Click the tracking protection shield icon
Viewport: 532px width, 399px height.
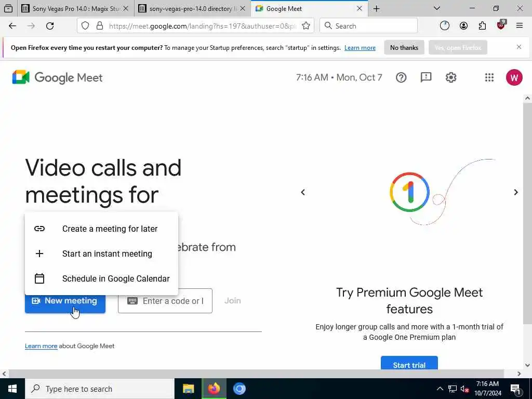point(85,26)
